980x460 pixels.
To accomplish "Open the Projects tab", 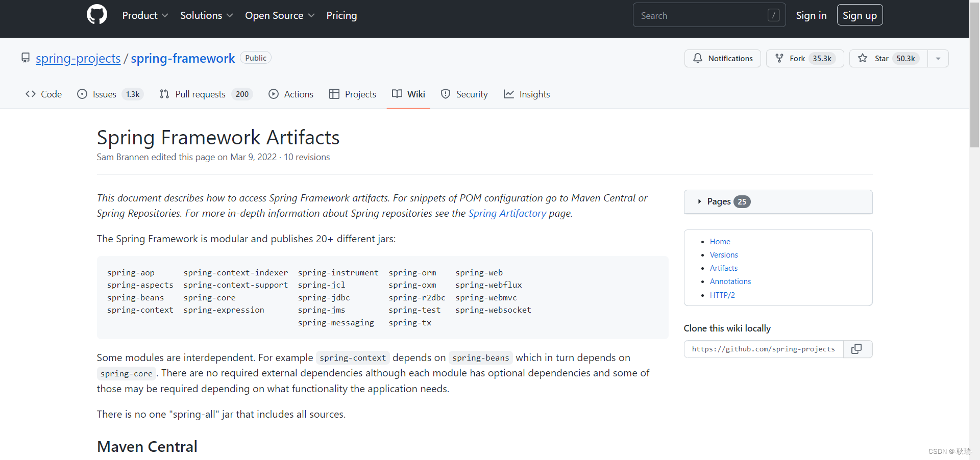I will click(353, 94).
